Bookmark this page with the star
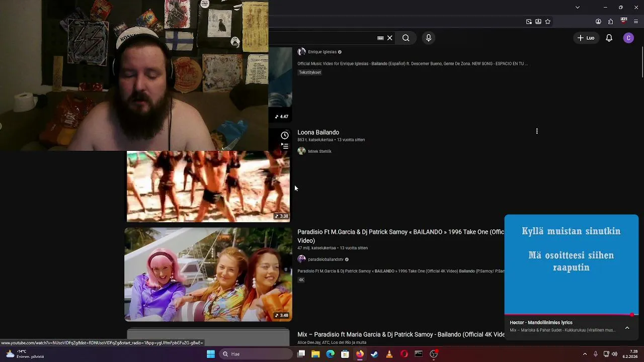 pos(548,22)
